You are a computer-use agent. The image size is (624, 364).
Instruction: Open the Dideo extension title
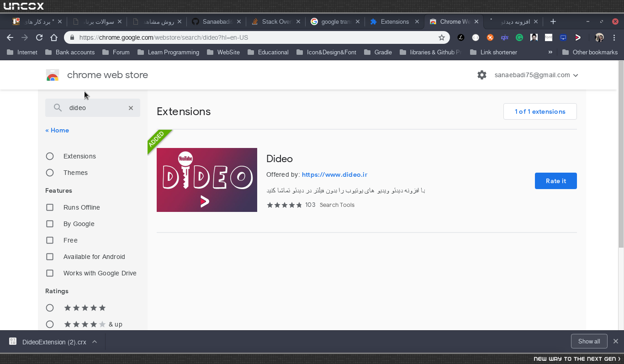(280, 158)
